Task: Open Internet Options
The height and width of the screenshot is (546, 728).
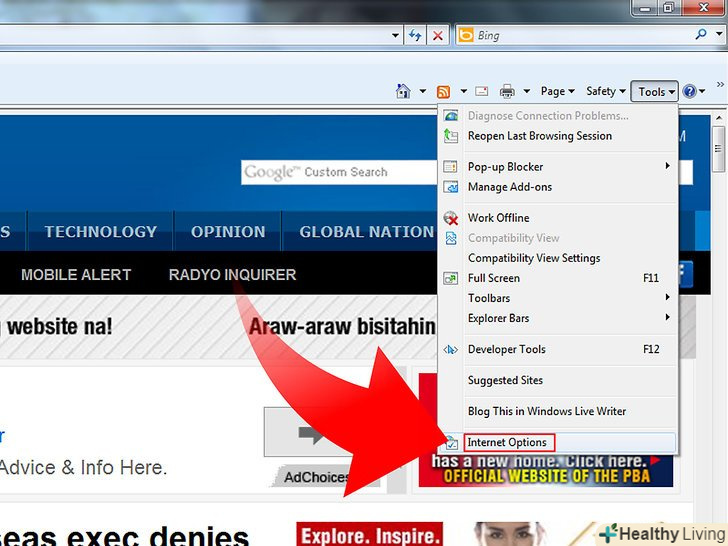Action: 557,442
